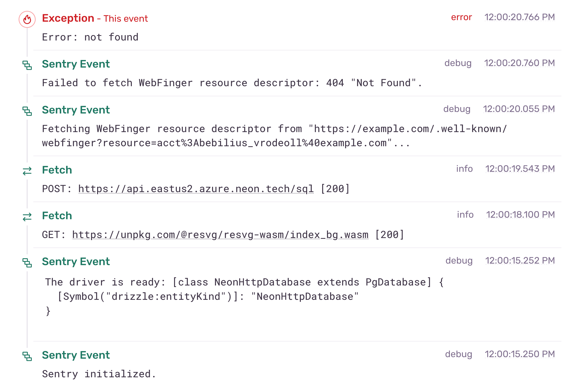The height and width of the screenshot is (392, 580).
Task: Click the Fetch arrows icon for the POST request
Action: (27, 171)
